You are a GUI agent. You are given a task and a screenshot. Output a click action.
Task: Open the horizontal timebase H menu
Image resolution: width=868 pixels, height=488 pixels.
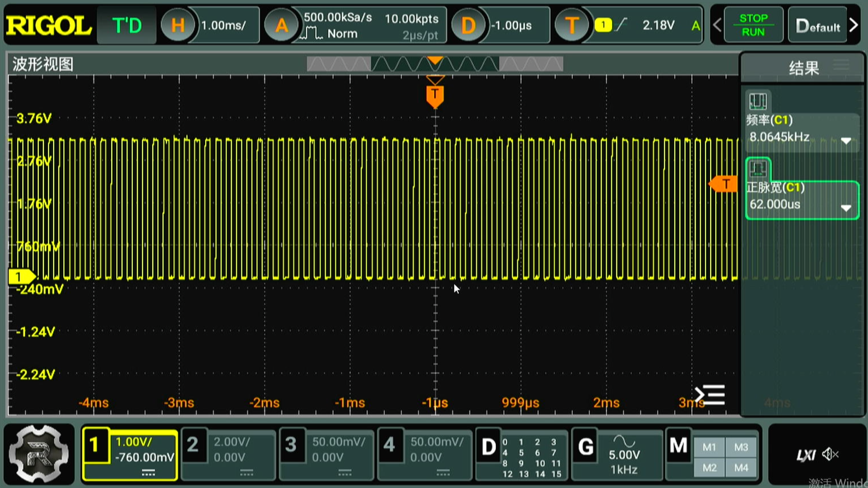point(178,25)
